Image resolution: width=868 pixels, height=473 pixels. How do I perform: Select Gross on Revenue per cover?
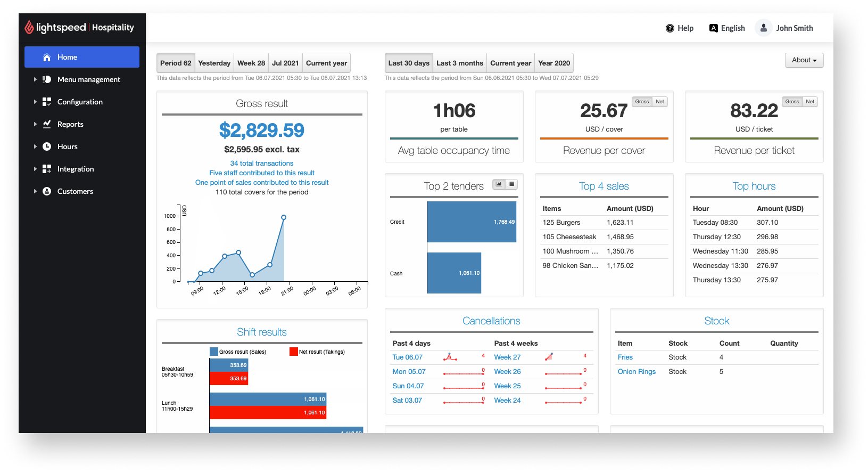(642, 102)
